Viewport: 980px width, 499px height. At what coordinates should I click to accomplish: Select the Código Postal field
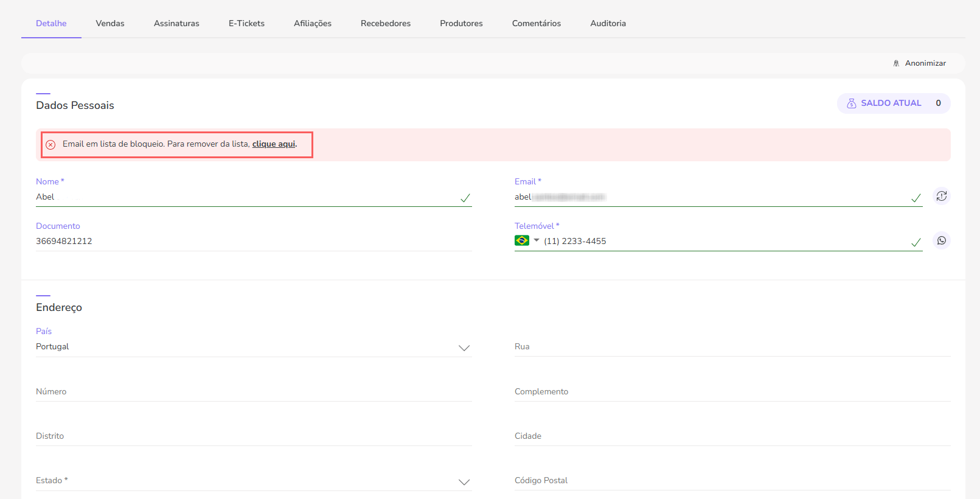pos(732,481)
